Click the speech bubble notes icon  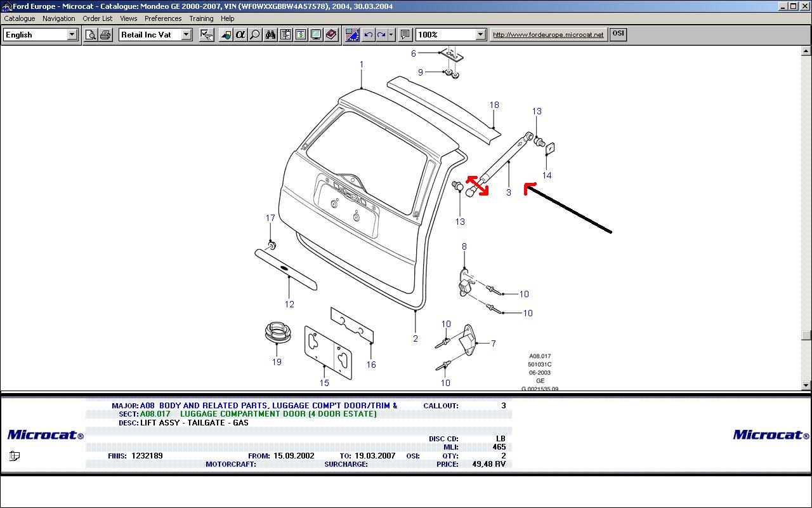405,35
